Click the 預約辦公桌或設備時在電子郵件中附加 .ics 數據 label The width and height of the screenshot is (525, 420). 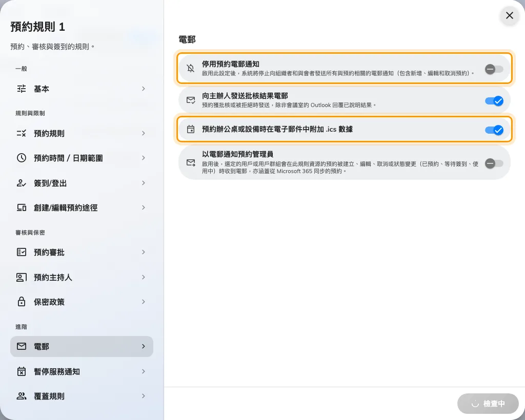(x=277, y=129)
